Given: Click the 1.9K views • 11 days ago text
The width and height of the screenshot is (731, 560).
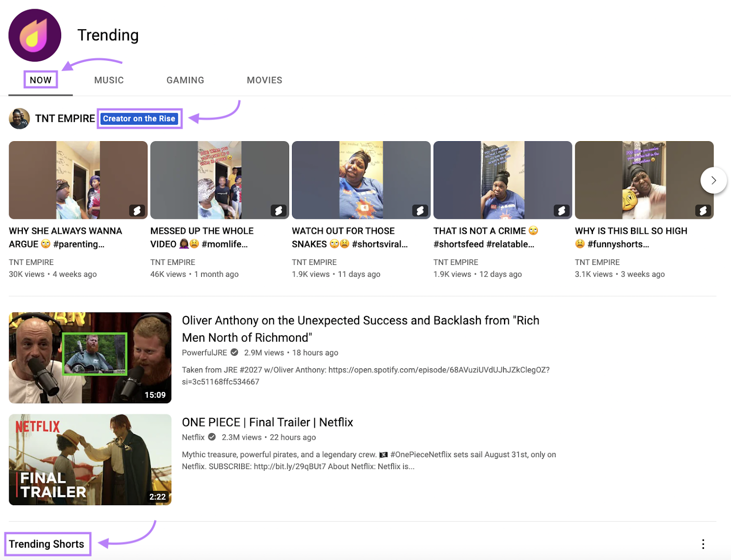Looking at the screenshot, I should pos(336,274).
